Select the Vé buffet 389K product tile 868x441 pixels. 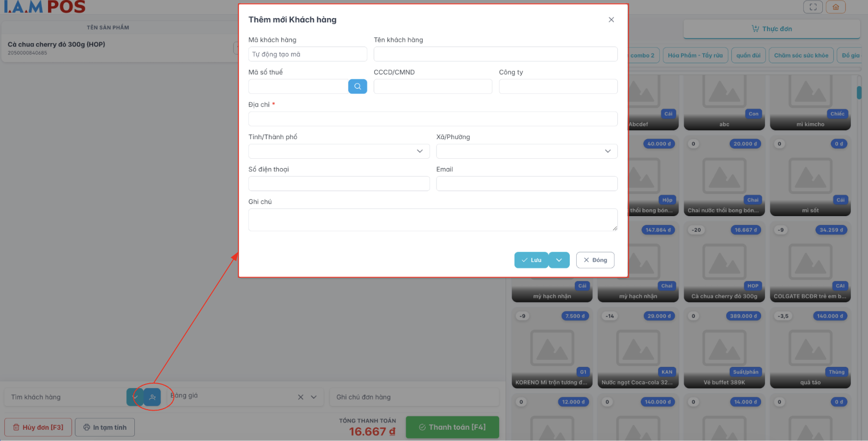pos(724,348)
